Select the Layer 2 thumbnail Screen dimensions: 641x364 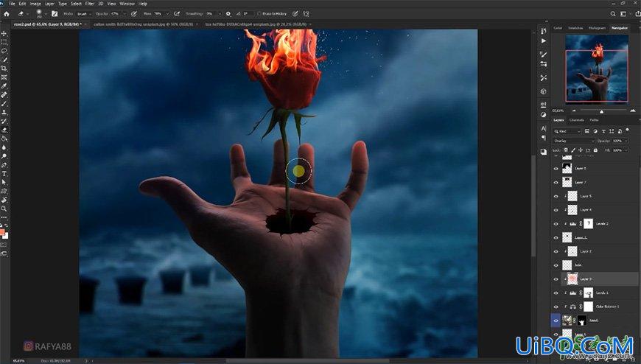click(x=572, y=251)
